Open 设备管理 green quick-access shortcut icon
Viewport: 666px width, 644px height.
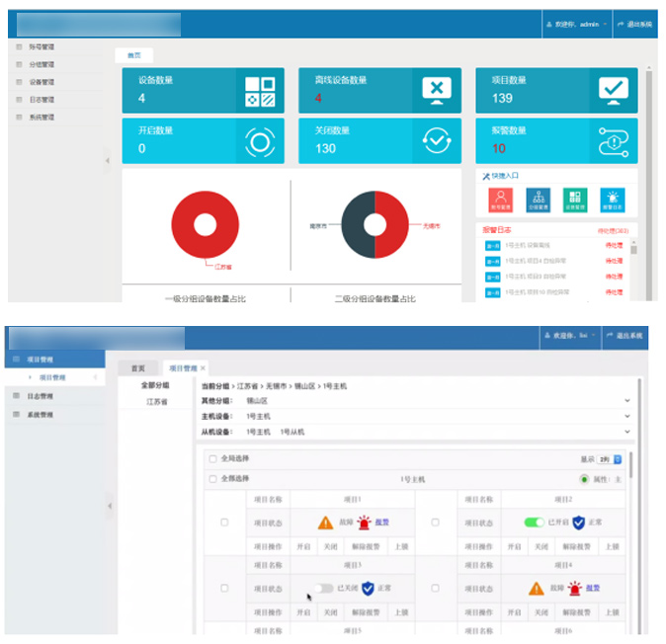click(575, 200)
